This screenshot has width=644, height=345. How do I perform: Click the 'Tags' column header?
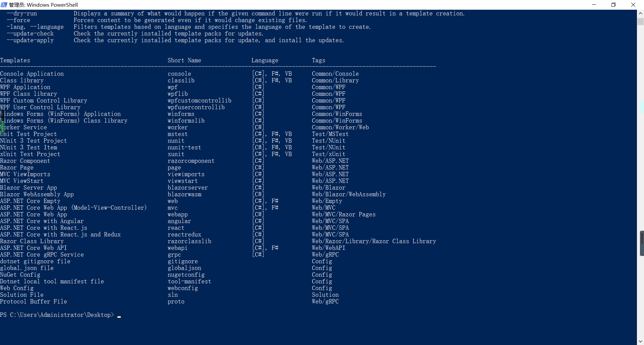click(319, 60)
